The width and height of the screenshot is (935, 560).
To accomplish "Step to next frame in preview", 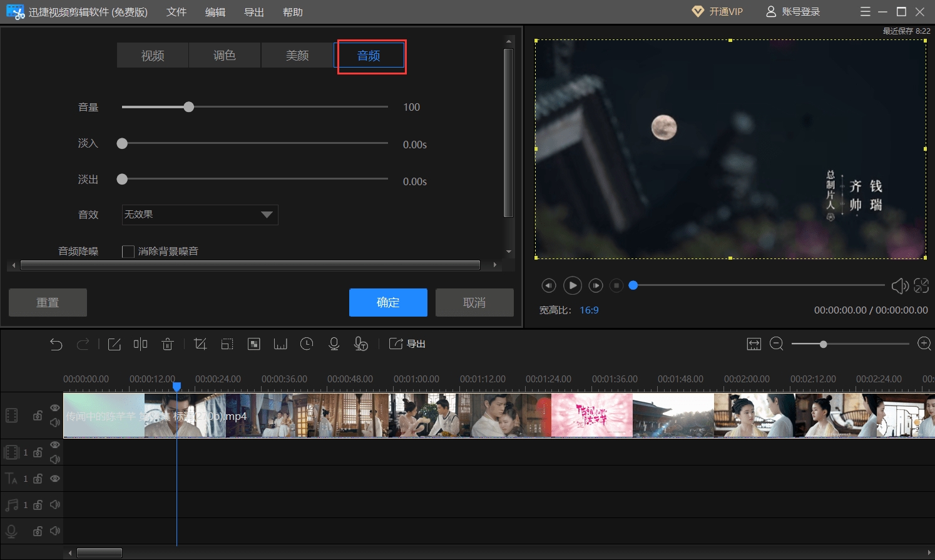I will point(596,285).
